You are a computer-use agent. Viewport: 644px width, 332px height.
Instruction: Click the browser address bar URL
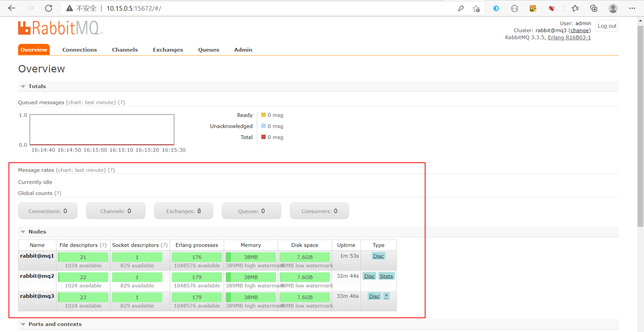point(134,8)
